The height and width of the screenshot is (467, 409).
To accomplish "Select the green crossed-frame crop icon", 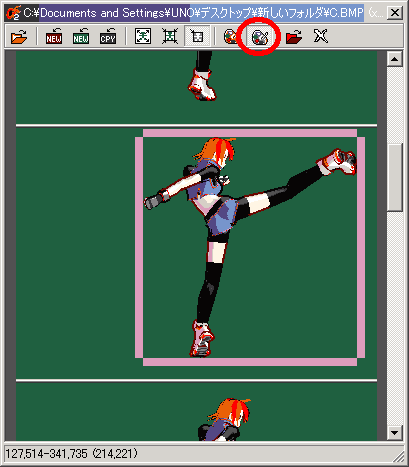I will [170, 36].
